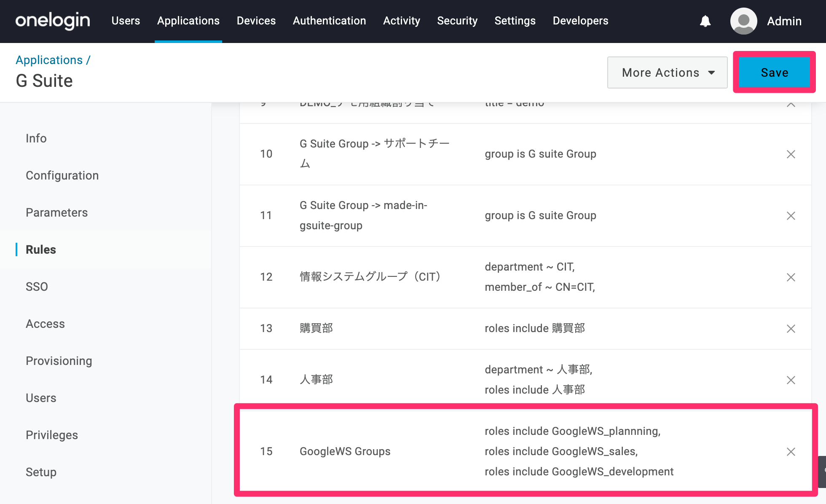826x504 pixels.
Task: Open rule G Suite Group -> made-in-gsuite-group
Action: point(363,215)
